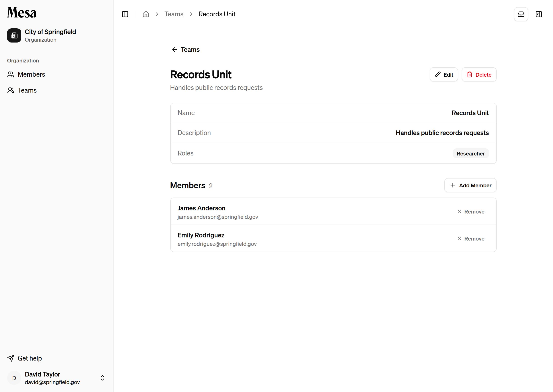Select the James Anderson member name
The width and height of the screenshot is (553, 392).
click(x=201, y=208)
